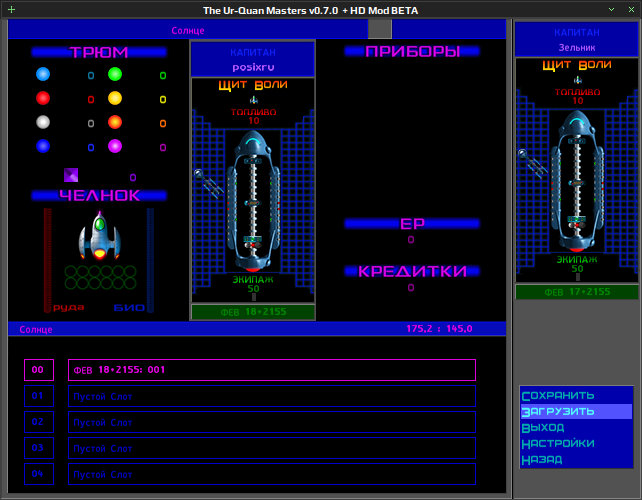
Task: Click date ФЕВ 17•2155 in right panel
Action: click(577, 292)
